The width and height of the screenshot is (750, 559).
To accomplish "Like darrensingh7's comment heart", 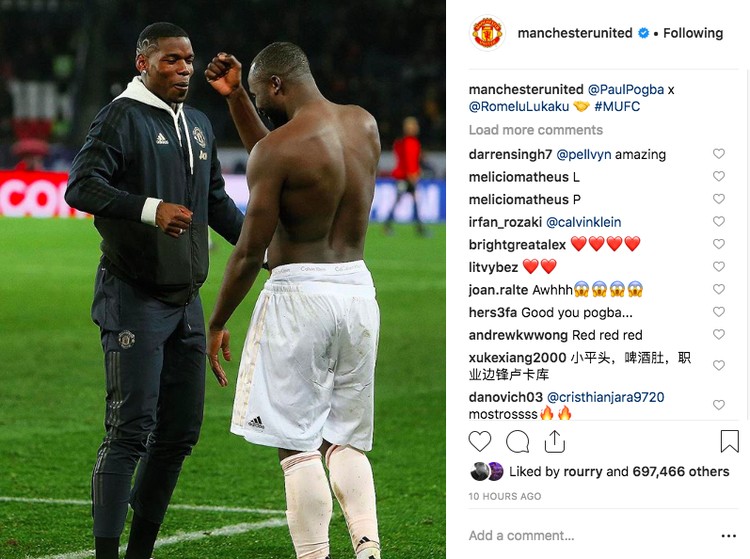I will coord(718,153).
